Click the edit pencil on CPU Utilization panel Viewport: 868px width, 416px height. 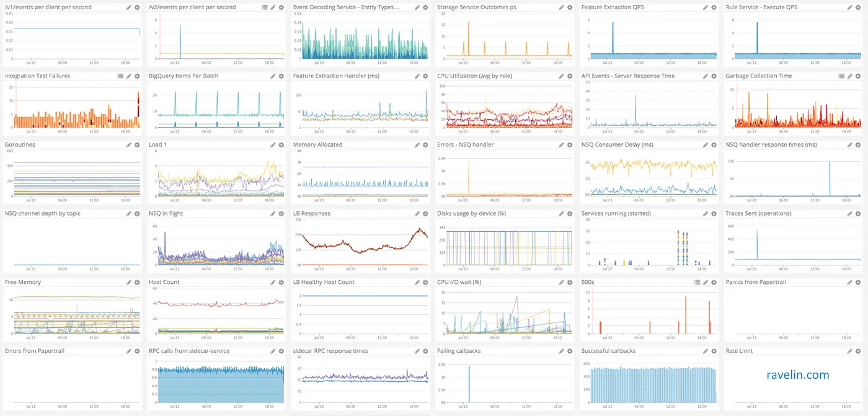click(x=561, y=76)
